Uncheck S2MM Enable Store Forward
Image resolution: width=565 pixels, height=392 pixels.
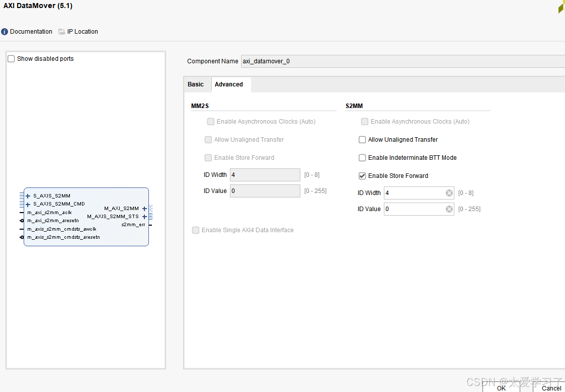coord(362,176)
